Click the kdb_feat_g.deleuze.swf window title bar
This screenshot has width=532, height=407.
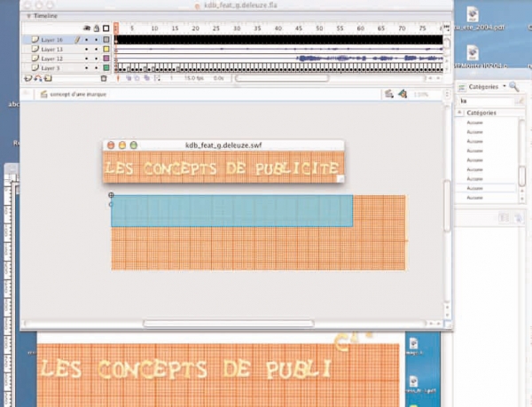(x=223, y=145)
